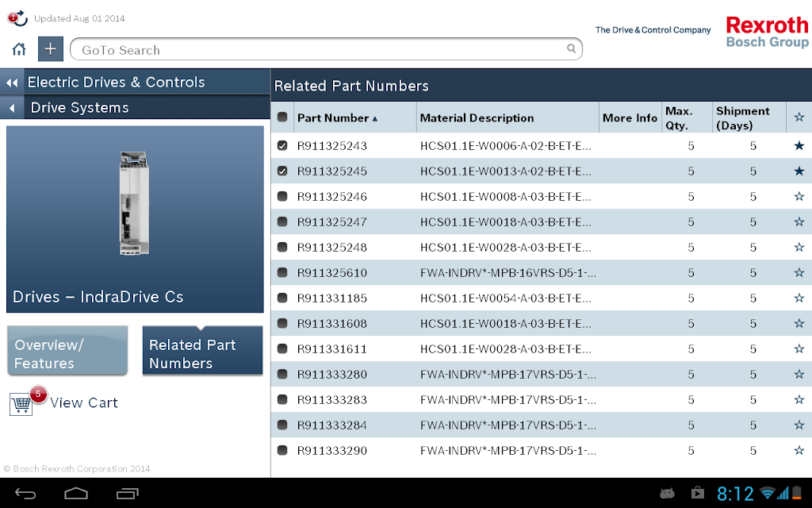The width and height of the screenshot is (812, 508).
Task: Favorite the R911333290 star
Action: 799,451
